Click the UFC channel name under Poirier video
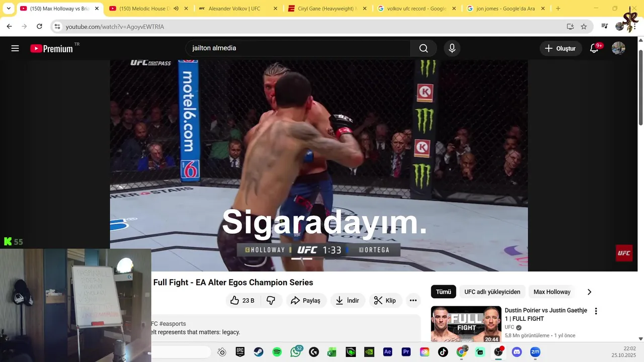The width and height of the screenshot is (644, 362). click(510, 327)
